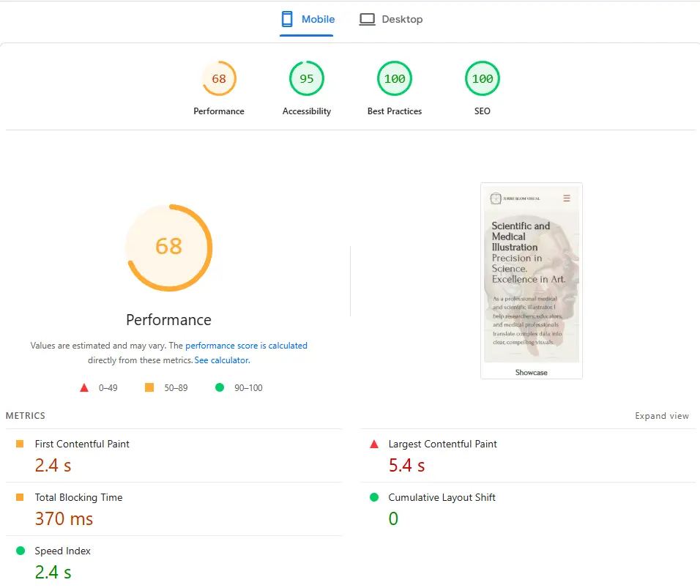This screenshot has width=700, height=588.
Task: Click the red triangle icon beside Largest Contentful Paint
Action: (x=375, y=444)
